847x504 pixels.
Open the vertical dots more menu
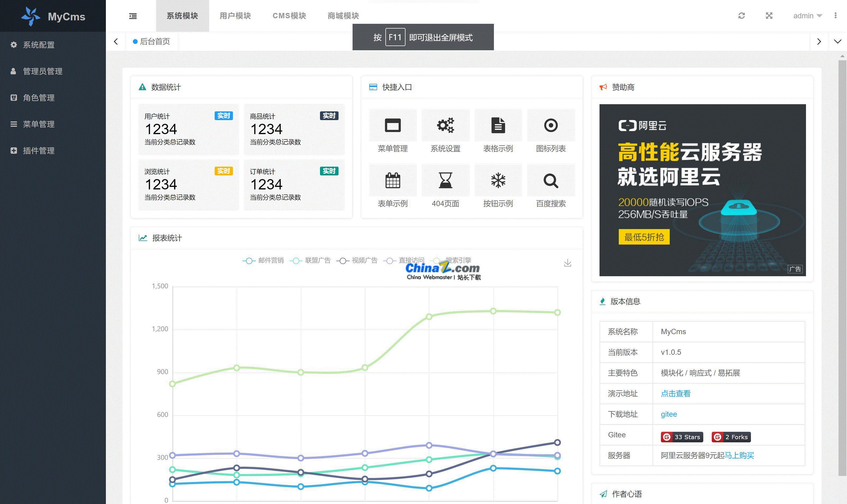[835, 16]
